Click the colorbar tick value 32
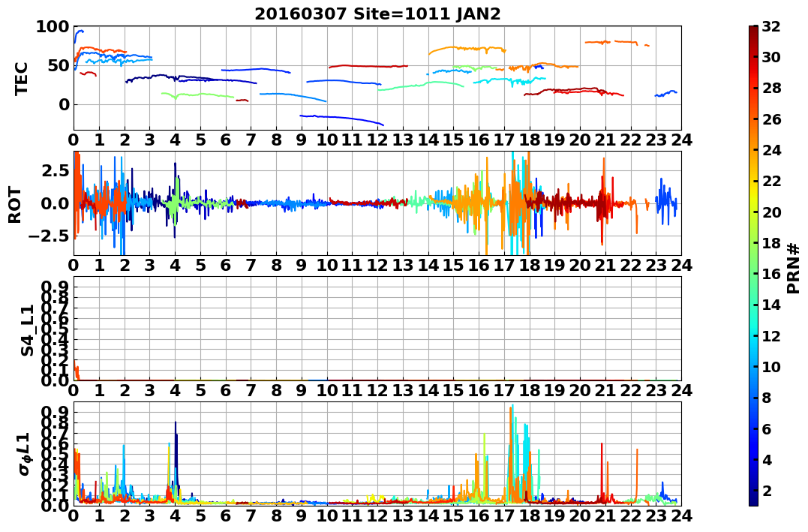This screenshot has width=808, height=532. click(771, 26)
